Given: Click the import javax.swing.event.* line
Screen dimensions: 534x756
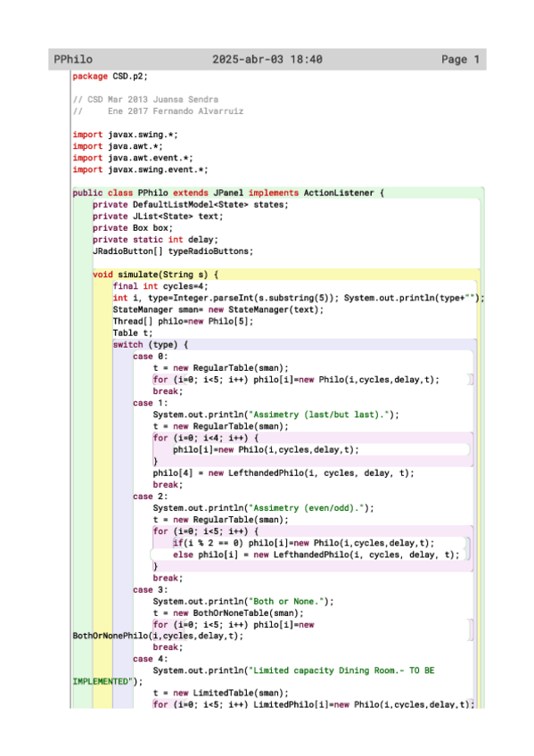Looking at the screenshot, I should 140,169.
